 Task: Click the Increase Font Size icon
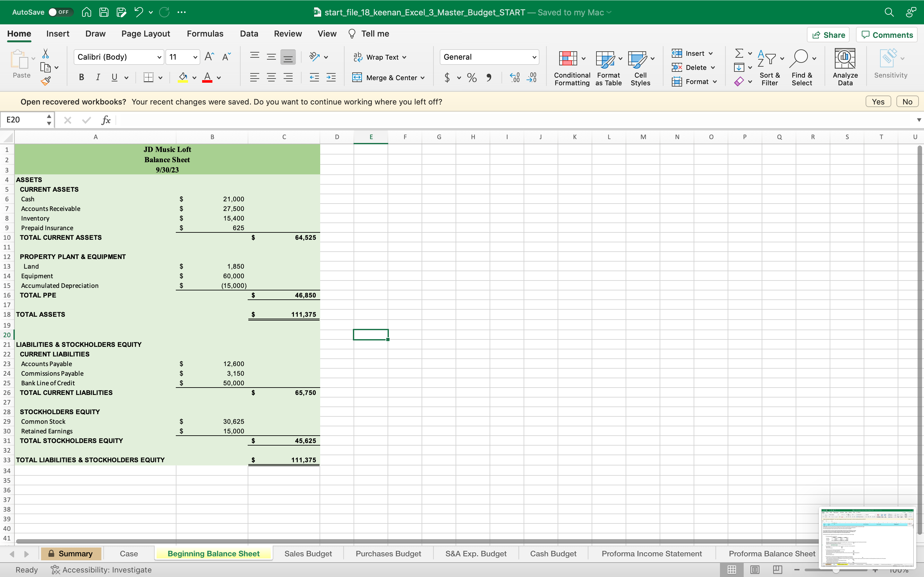(x=209, y=57)
